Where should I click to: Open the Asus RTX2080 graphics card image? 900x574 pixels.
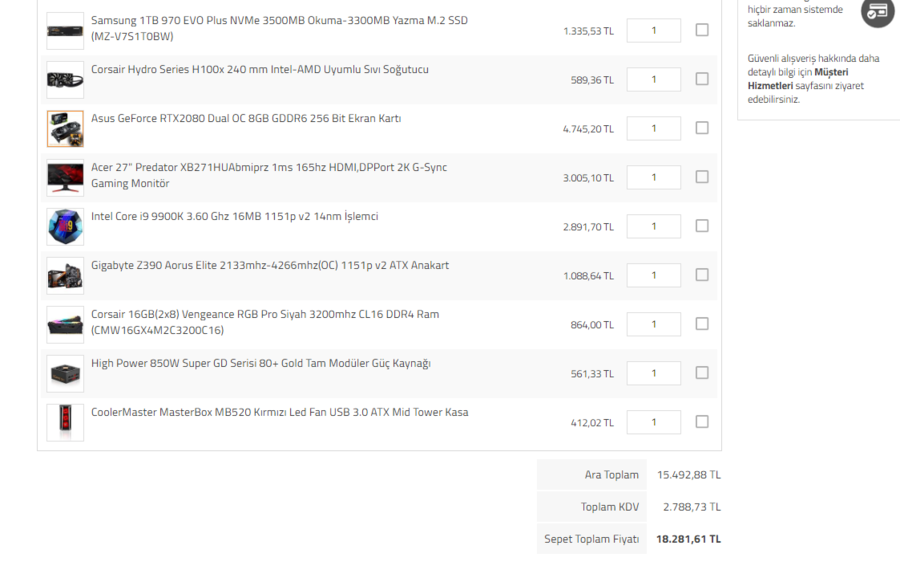click(x=65, y=128)
